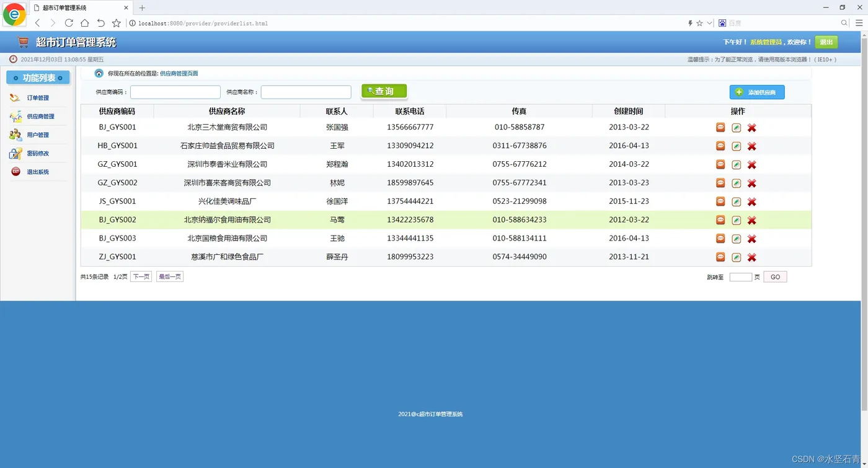The image size is (868, 468).
Task: View details for supplier BJ_GYS002
Action: coord(720,220)
